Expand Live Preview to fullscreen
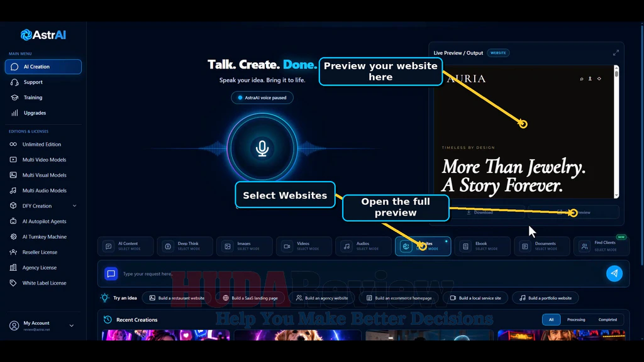Screen dimensions: 644x362 click(x=616, y=53)
